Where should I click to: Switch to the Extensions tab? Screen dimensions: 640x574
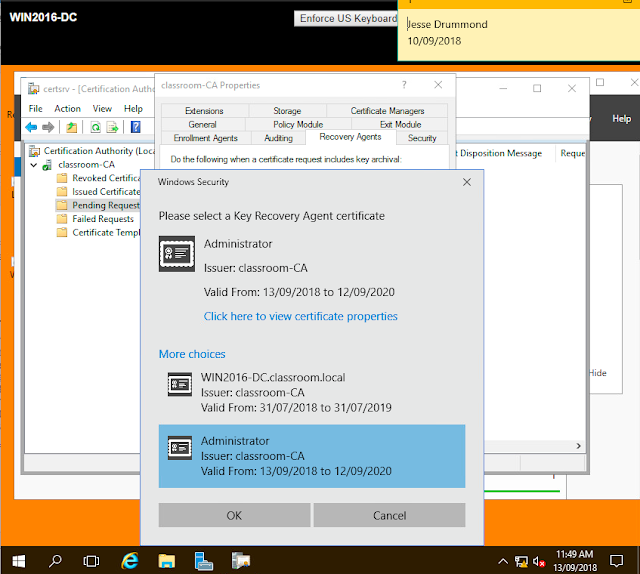tap(204, 111)
